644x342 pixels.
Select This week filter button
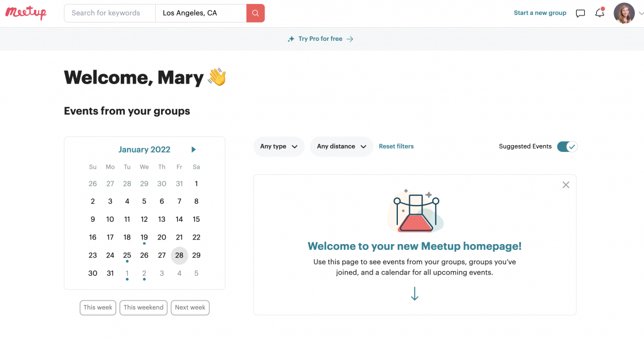[x=98, y=307]
